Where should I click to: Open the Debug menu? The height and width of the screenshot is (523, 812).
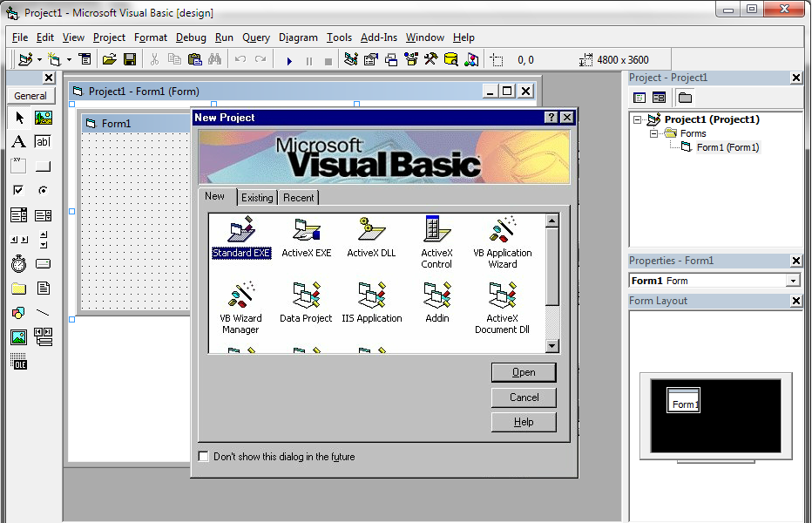[192, 37]
